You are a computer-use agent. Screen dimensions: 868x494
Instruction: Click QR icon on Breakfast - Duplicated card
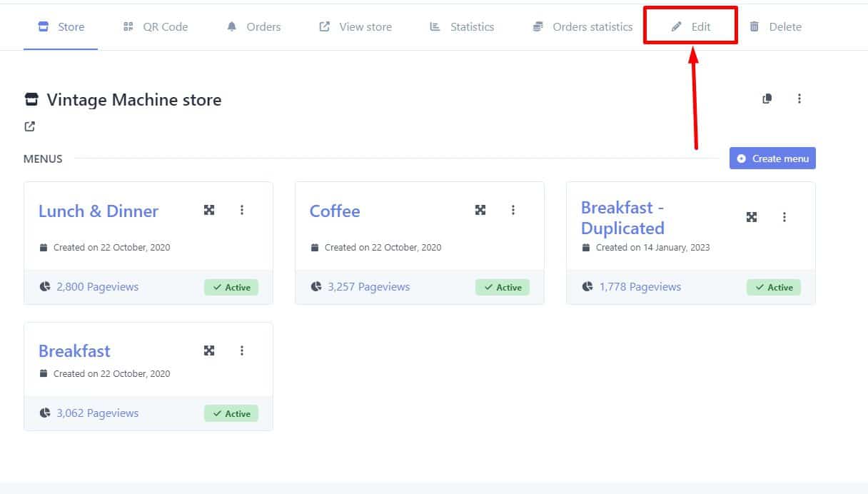752,217
